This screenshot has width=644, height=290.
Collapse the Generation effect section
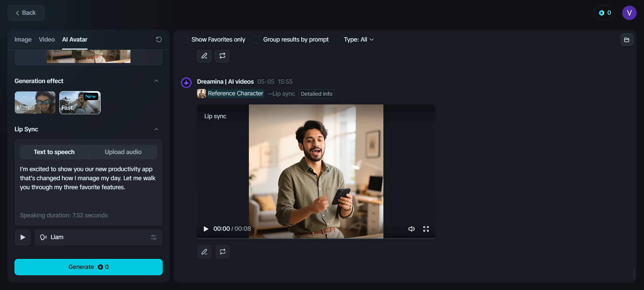point(156,81)
